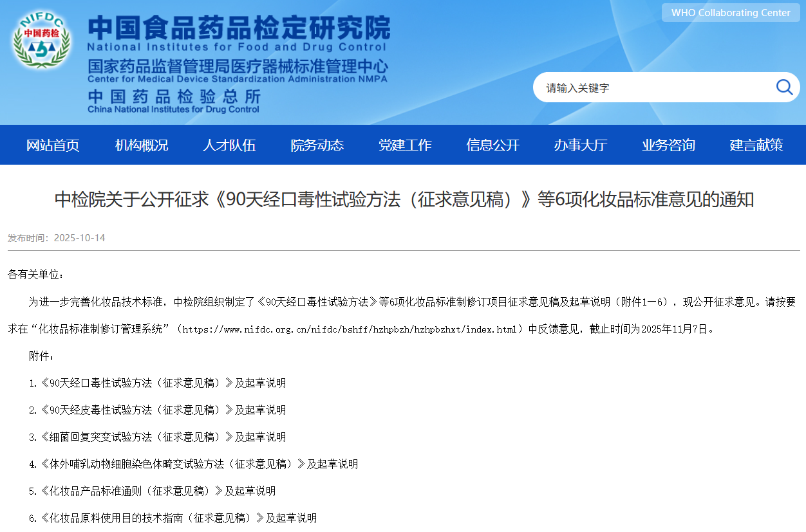The image size is (806, 532).
Task: Click the 中国食品药品检定研究院 header title
Action: pos(238,28)
